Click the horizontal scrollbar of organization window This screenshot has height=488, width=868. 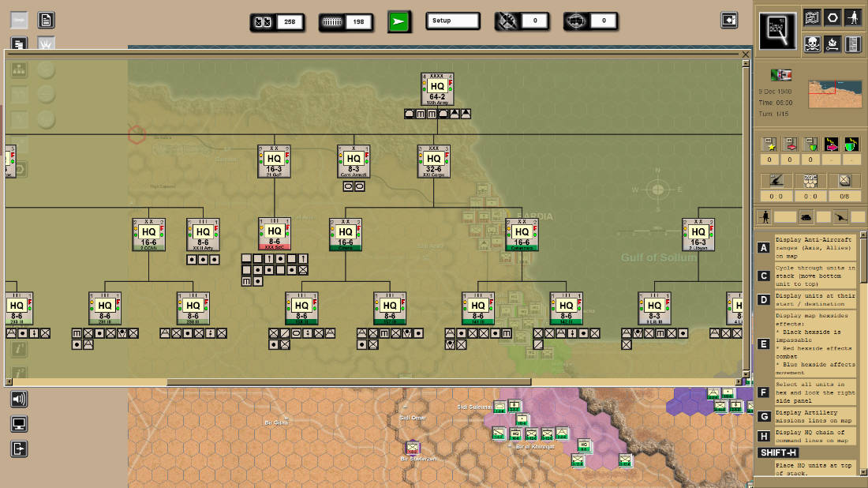[349, 382]
